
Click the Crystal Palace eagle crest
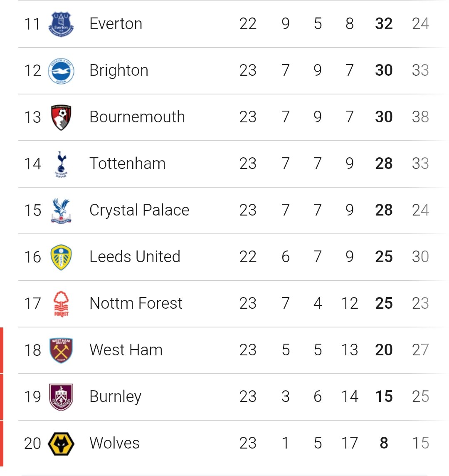tap(61, 211)
